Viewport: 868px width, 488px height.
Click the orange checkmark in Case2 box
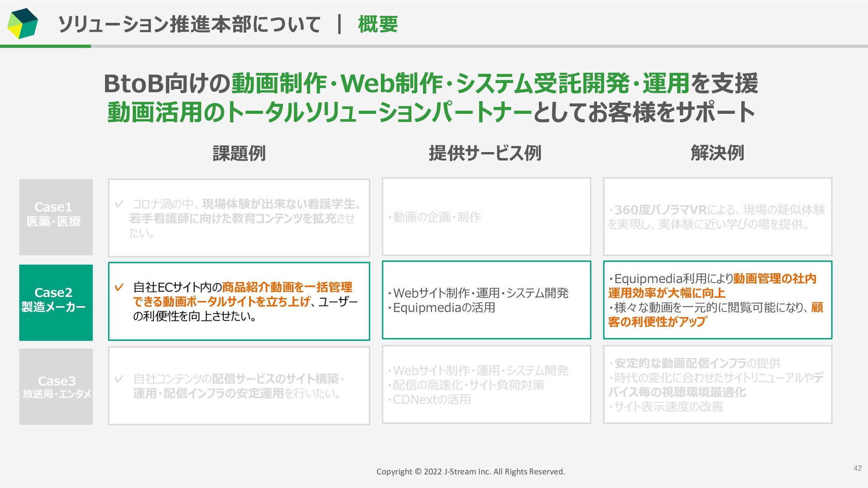[119, 287]
